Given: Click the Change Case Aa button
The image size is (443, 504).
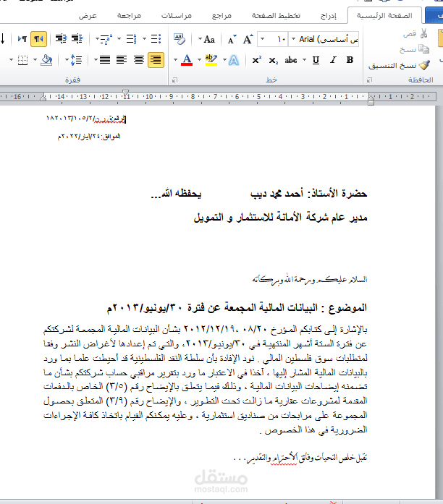Looking at the screenshot, I should tap(209, 39).
